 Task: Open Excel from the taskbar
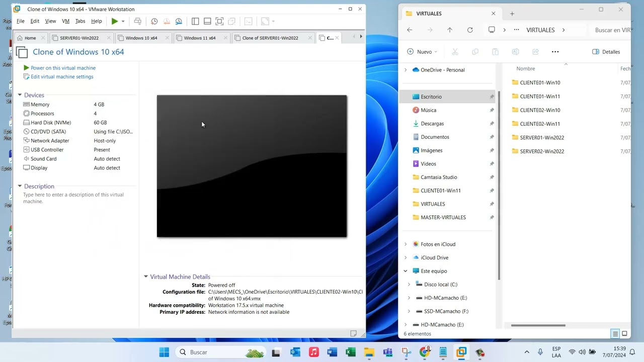point(351,352)
